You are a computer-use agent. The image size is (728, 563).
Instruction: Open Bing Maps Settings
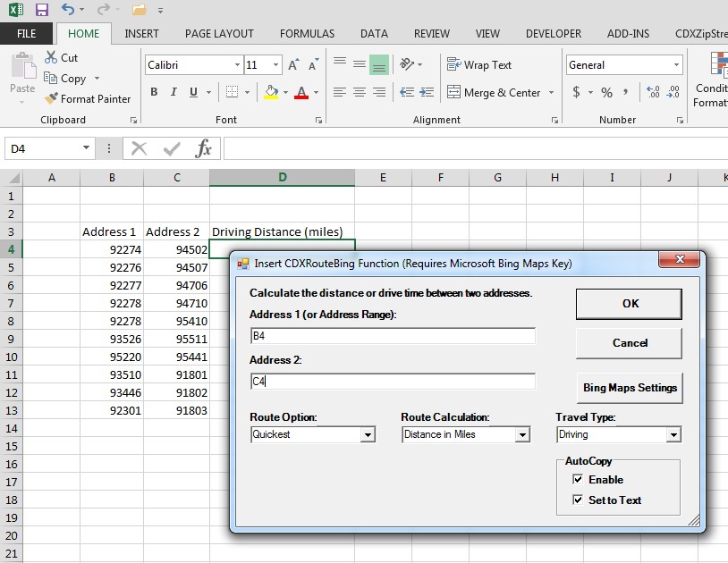(630, 388)
